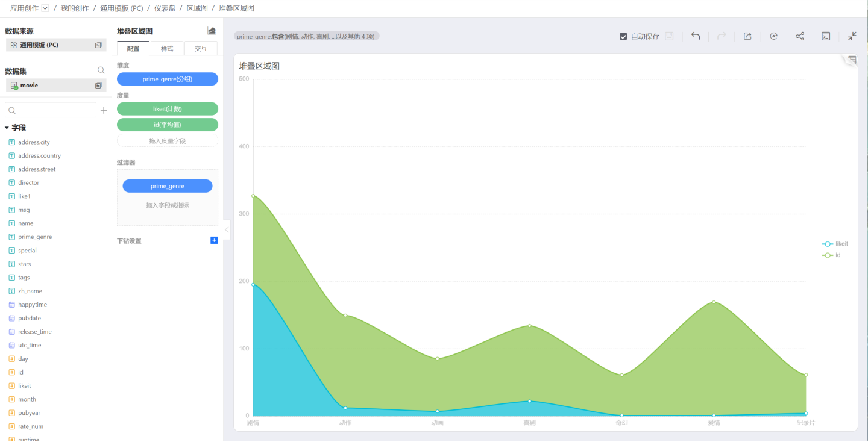This screenshot has width=868, height=442.
Task: Click the share icon in toolbar
Action: [800, 36]
